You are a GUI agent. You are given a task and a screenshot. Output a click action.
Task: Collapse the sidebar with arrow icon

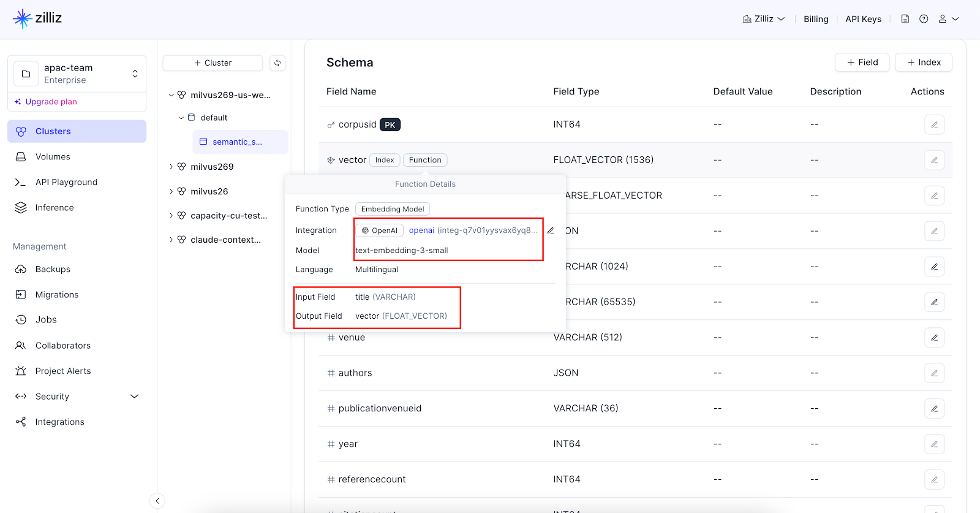(x=157, y=501)
